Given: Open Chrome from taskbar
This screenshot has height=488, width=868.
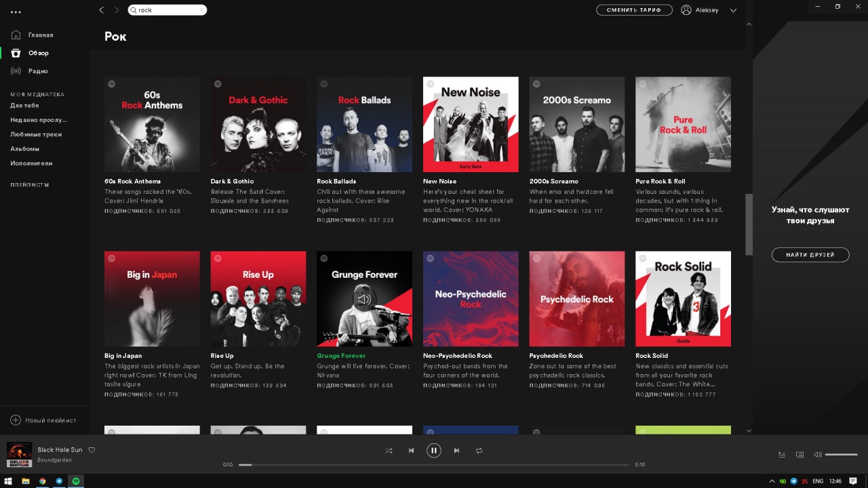Looking at the screenshot, I should pos(42,481).
